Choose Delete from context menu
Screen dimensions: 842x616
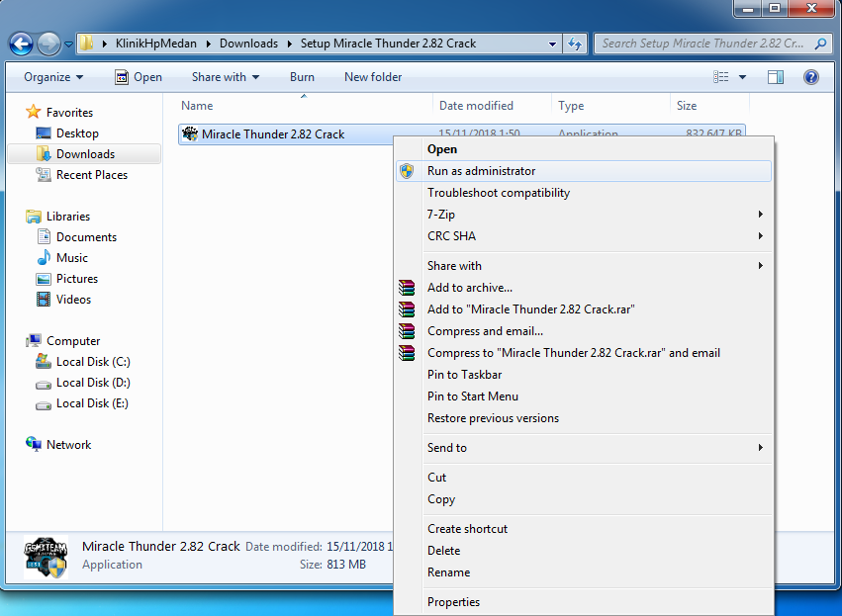click(x=584, y=551)
